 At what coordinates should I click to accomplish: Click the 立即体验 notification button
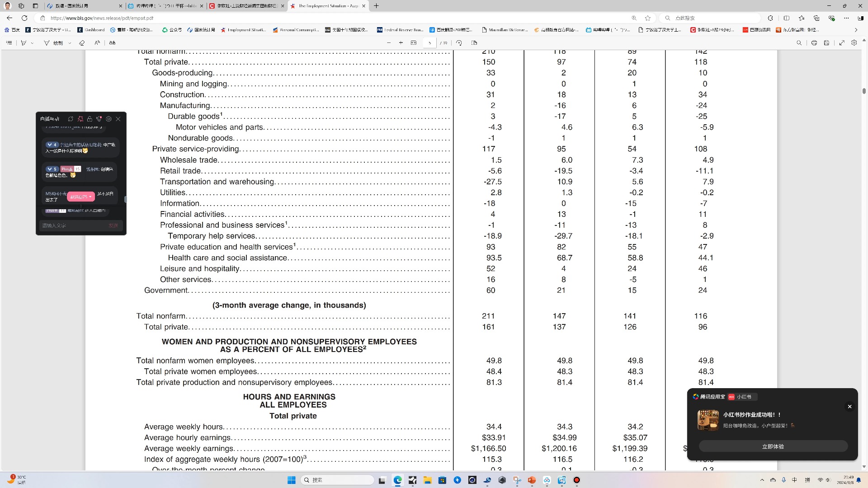coord(773,446)
